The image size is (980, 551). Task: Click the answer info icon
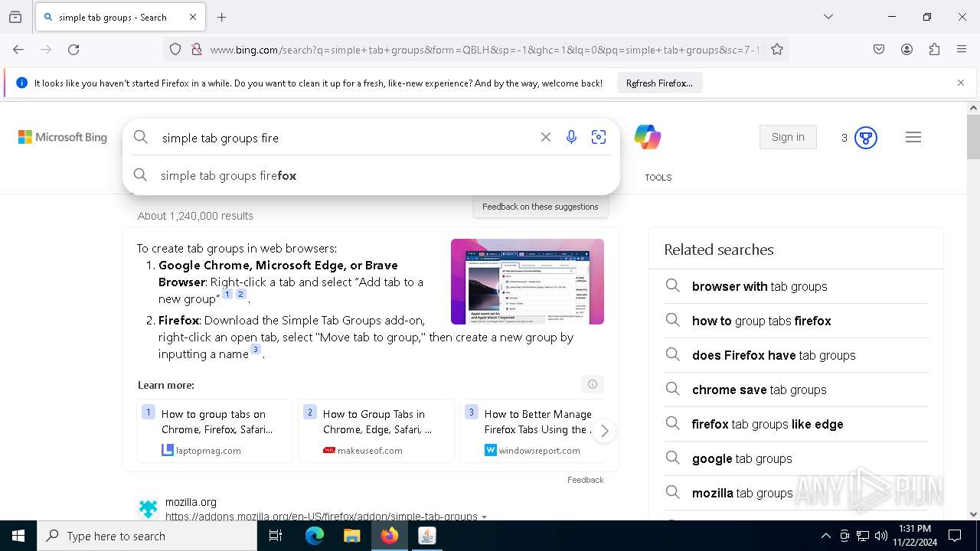coord(592,384)
